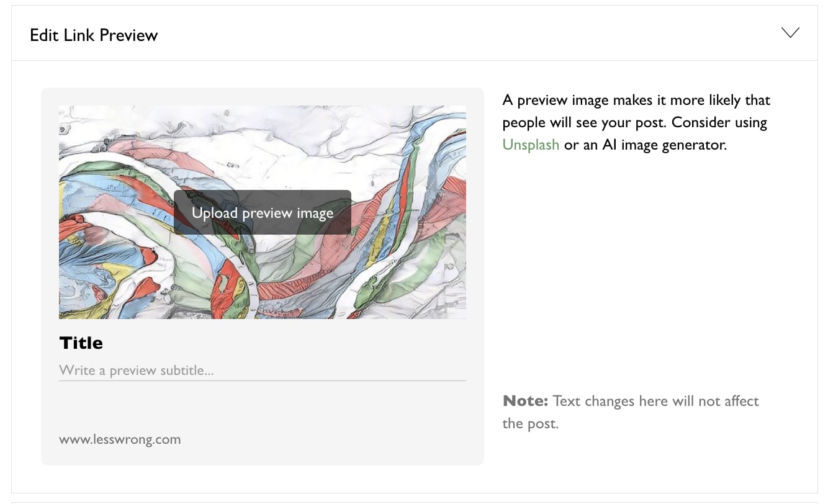The height and width of the screenshot is (504, 828).
Task: Click "people will see your post" text
Action: click(x=583, y=122)
